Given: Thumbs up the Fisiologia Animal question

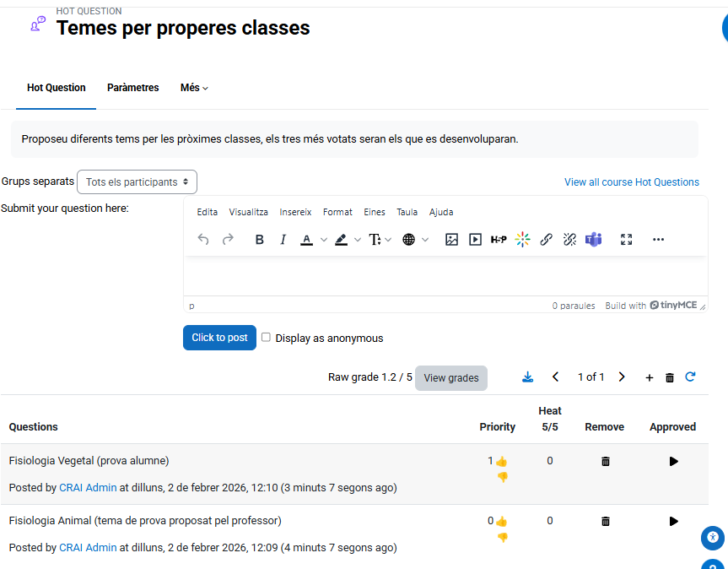Looking at the screenshot, I should [502, 522].
